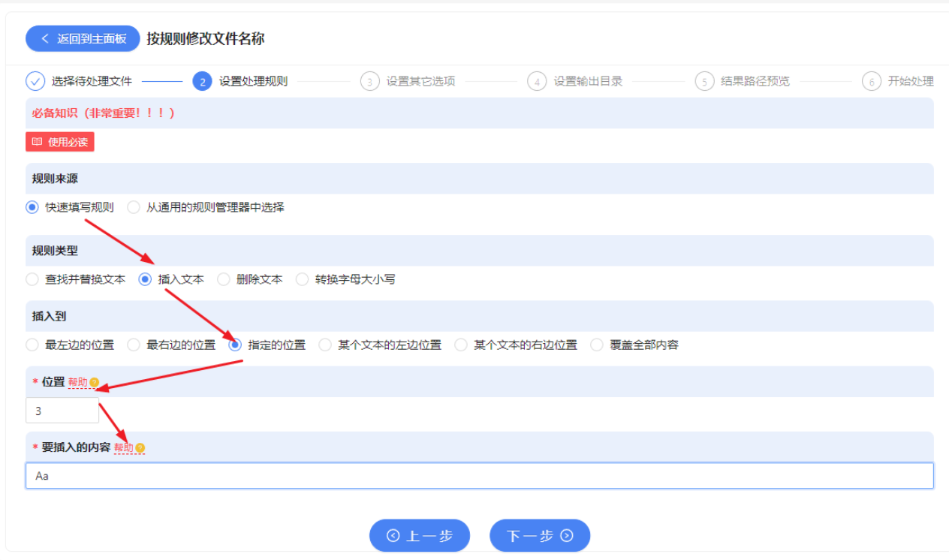949x560 pixels.
Task: Click the 插入到 section heading
Action: tap(49, 317)
